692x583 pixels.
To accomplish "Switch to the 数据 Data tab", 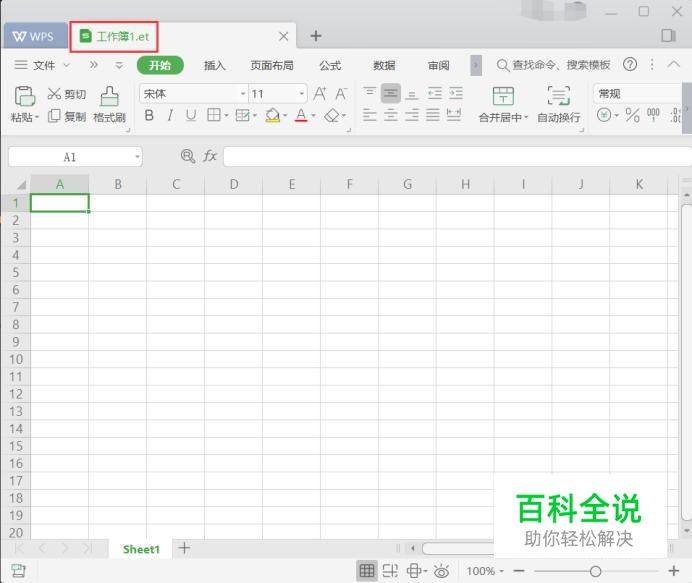I will [x=384, y=65].
